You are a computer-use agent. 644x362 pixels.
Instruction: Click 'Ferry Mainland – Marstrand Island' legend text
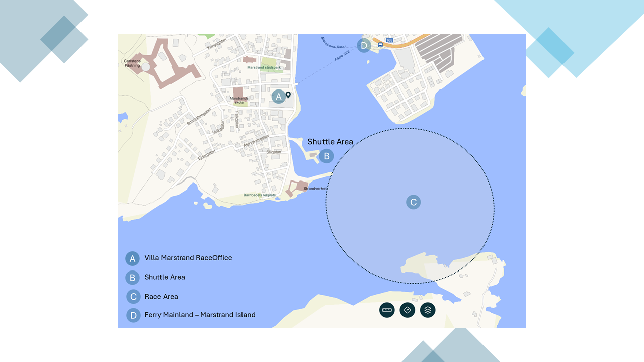[200, 315]
